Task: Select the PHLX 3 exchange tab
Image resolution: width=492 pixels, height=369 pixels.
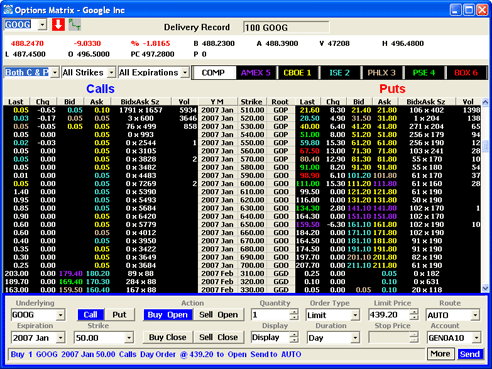Action: [x=381, y=73]
